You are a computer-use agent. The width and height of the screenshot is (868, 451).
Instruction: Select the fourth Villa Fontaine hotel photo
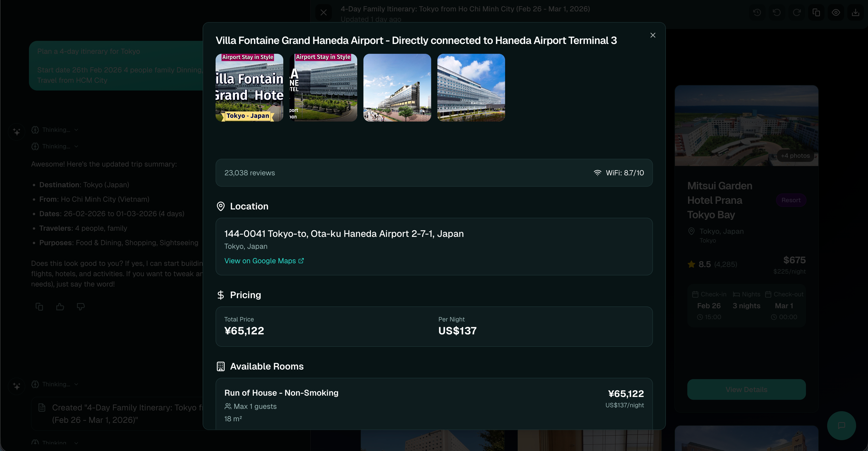(x=471, y=87)
